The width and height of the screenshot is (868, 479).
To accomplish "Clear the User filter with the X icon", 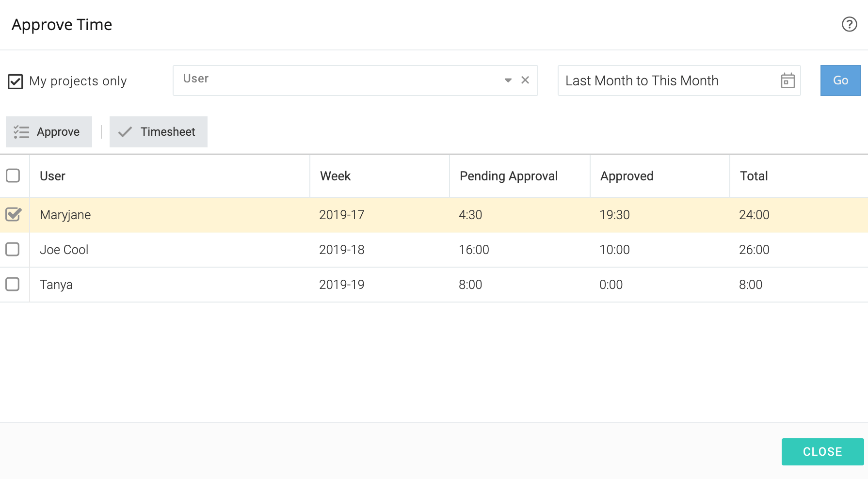I will [525, 80].
